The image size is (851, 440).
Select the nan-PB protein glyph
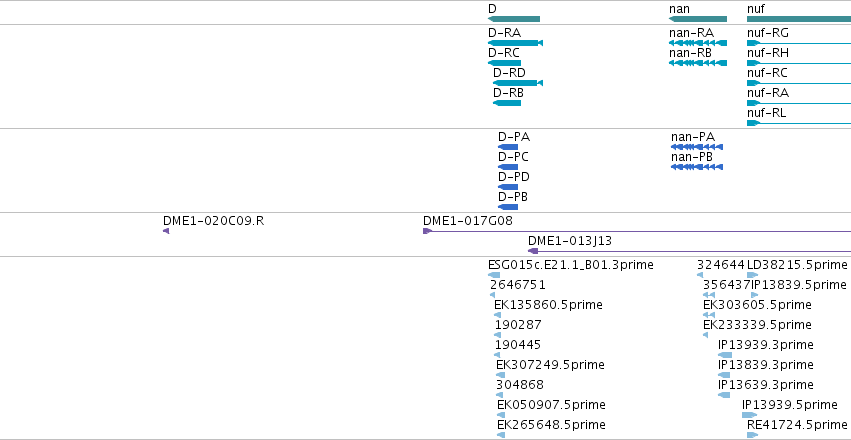pyautogui.click(x=697, y=167)
